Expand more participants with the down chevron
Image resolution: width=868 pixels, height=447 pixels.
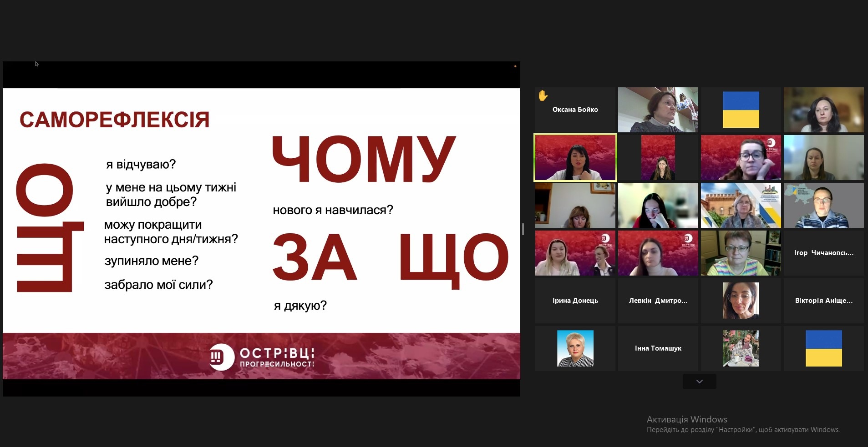click(x=699, y=382)
